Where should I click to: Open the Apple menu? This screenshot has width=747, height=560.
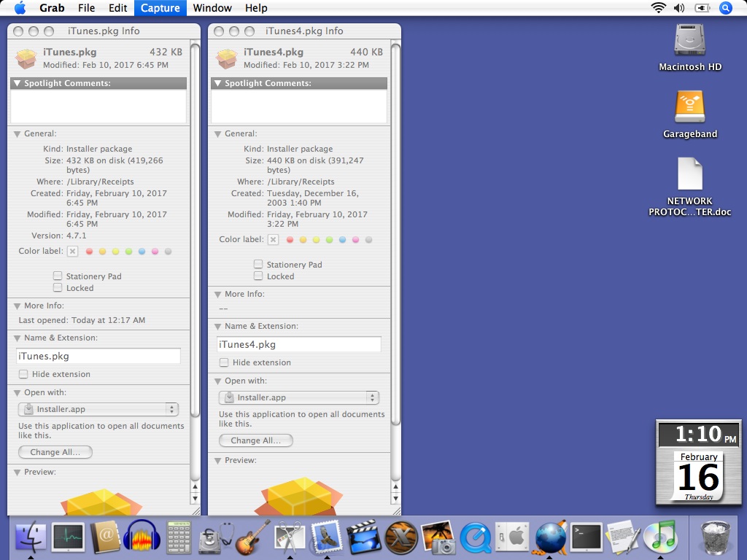20,8
